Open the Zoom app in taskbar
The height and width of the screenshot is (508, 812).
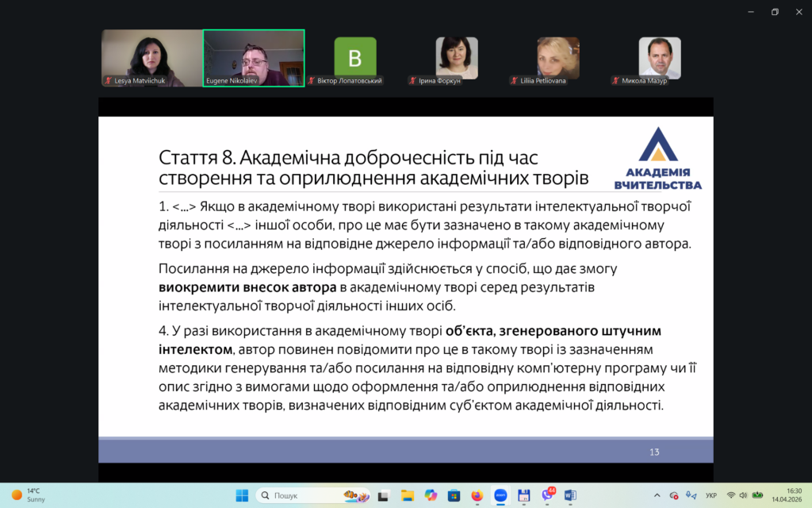point(500,495)
